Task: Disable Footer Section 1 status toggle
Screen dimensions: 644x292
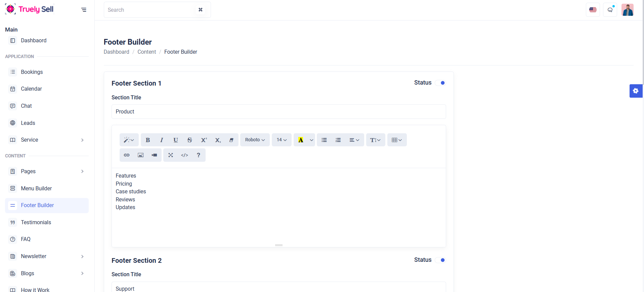Action: 440,83
